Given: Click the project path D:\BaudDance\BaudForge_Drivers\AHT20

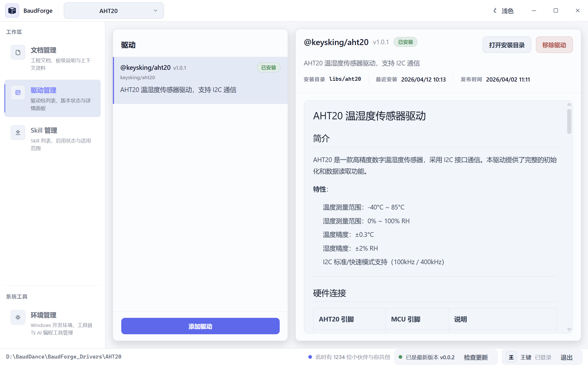Looking at the screenshot, I should pos(64,357).
